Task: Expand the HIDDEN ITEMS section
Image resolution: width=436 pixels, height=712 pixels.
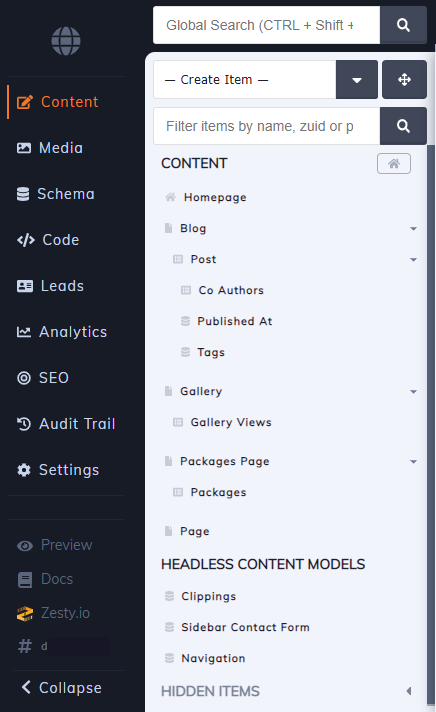Action: [409, 691]
